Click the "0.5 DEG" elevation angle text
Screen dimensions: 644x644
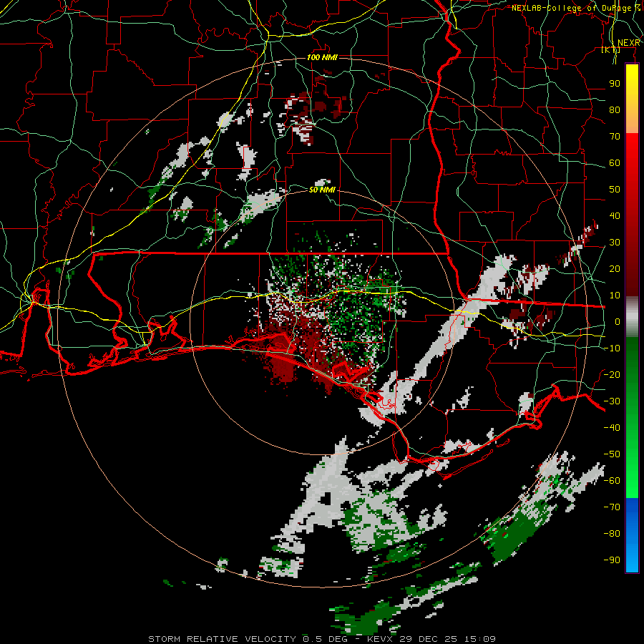point(325,639)
